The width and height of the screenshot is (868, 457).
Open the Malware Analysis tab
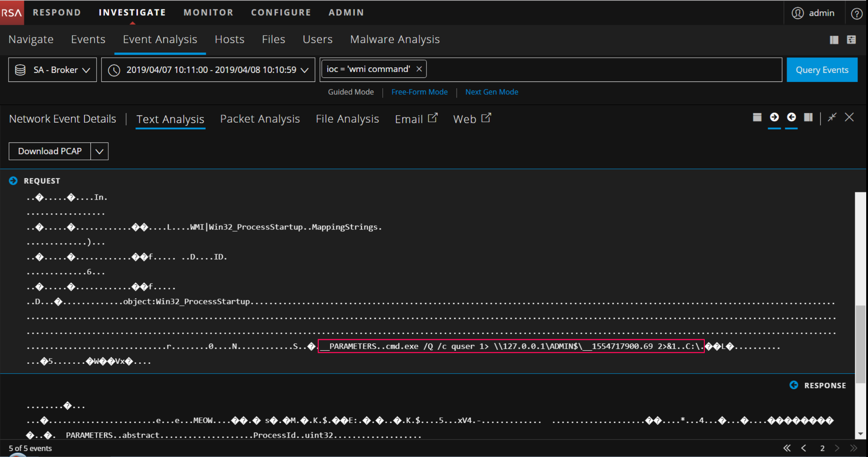coord(395,40)
